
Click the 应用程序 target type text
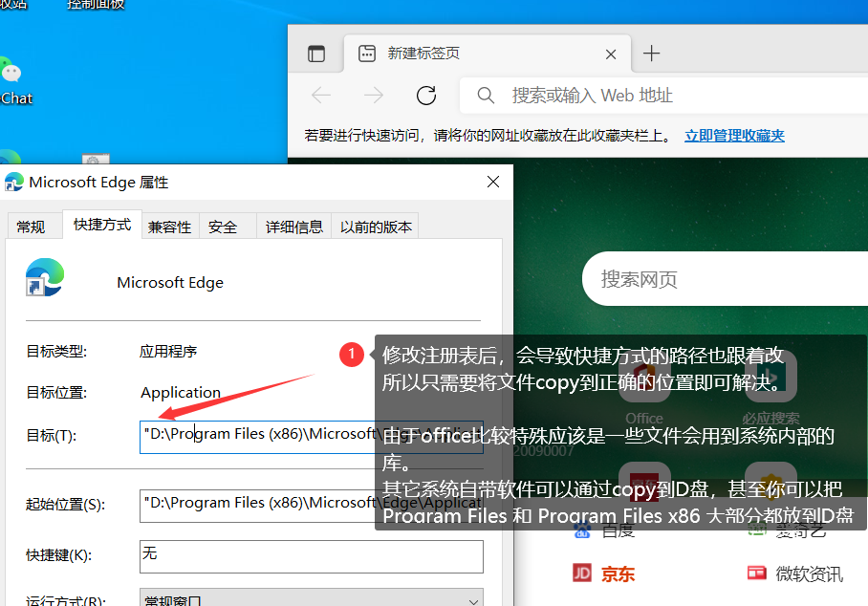pos(168,352)
